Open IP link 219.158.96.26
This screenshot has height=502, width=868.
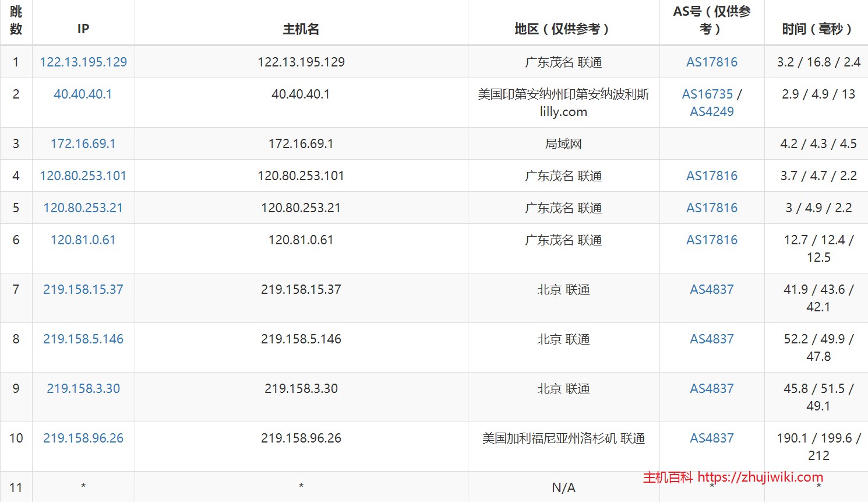point(83,438)
